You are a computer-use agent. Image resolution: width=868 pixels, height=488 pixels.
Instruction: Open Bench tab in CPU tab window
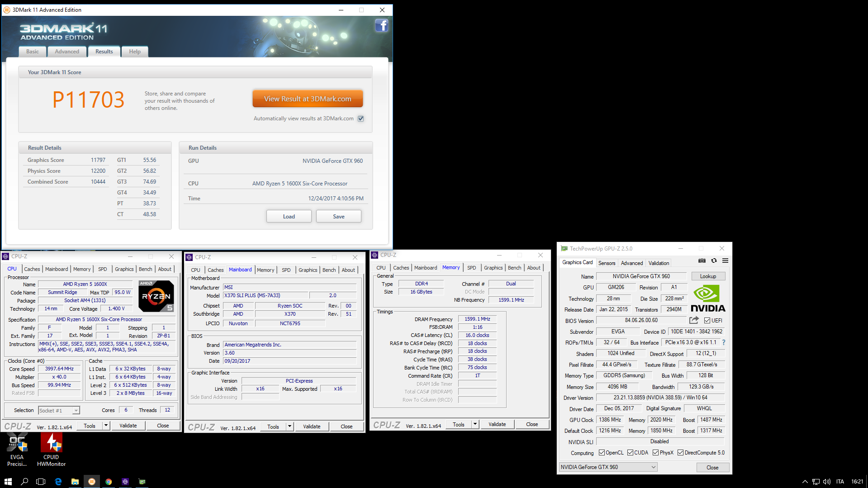point(145,269)
